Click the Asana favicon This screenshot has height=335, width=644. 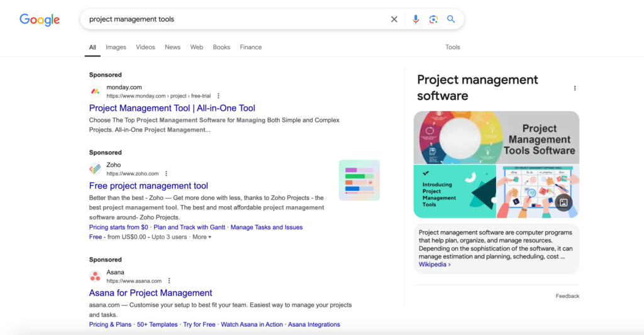[x=96, y=277]
